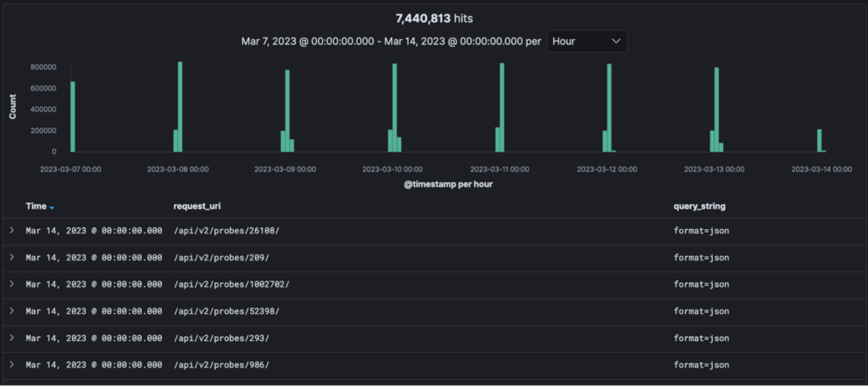Image resolution: width=868 pixels, height=386 pixels.
Task: Expand the /api/v2/probes/1002702/ row
Action: [x=12, y=284]
